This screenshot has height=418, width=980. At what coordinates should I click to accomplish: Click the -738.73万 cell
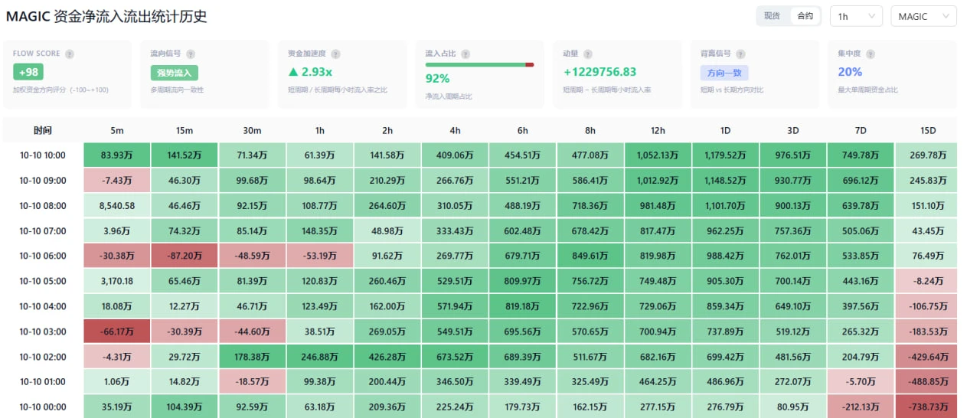(928, 407)
